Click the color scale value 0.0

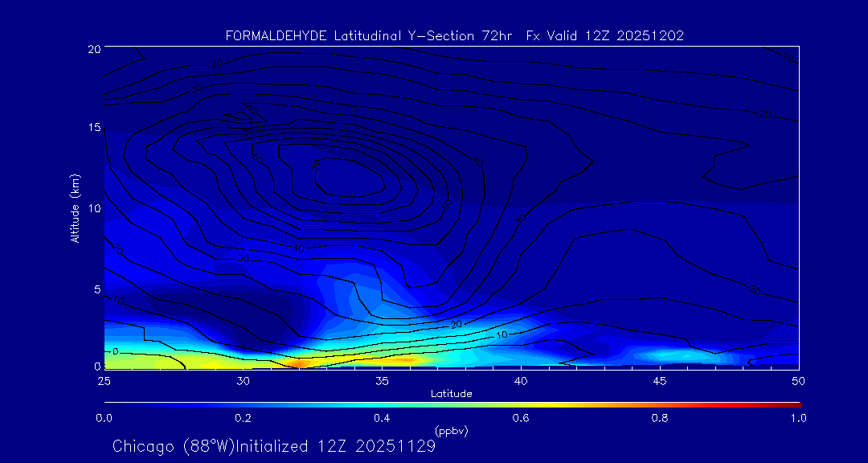coord(104,418)
